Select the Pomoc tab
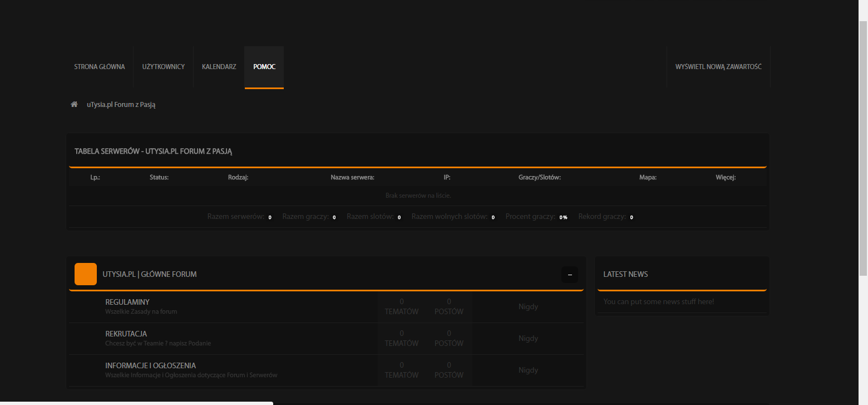This screenshot has height=405, width=868. coord(264,67)
